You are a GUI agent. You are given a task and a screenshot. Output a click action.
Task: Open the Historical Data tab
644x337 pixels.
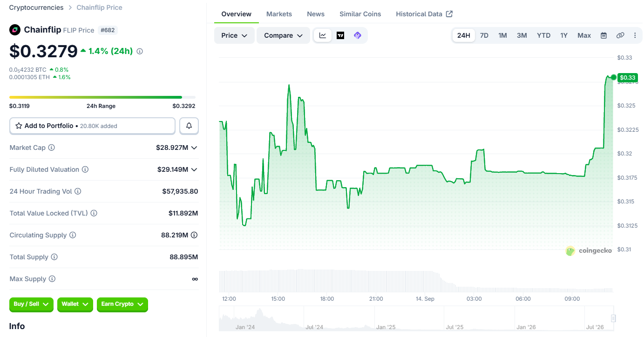pos(424,14)
